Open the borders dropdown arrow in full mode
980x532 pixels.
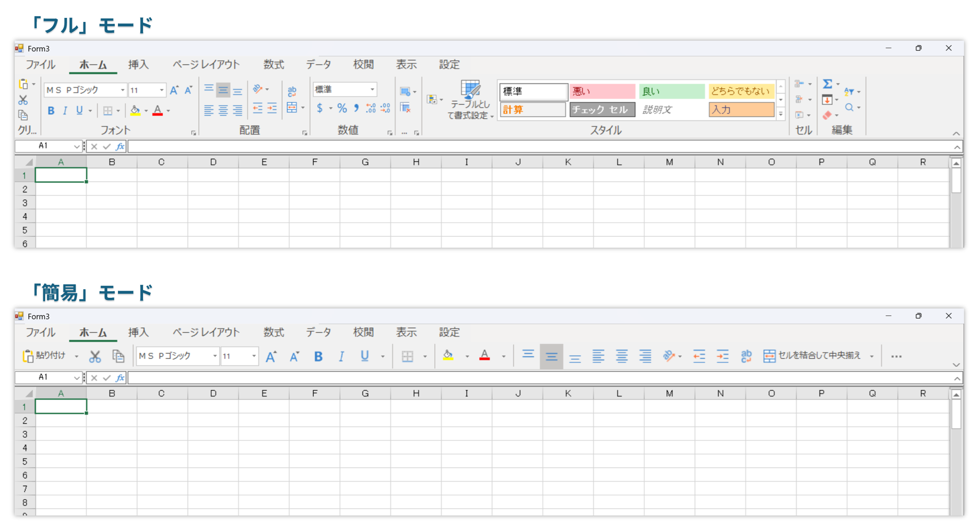tap(118, 110)
